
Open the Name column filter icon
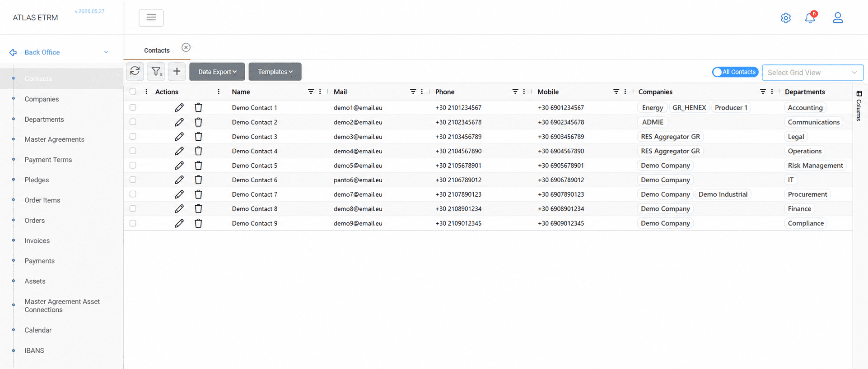311,92
